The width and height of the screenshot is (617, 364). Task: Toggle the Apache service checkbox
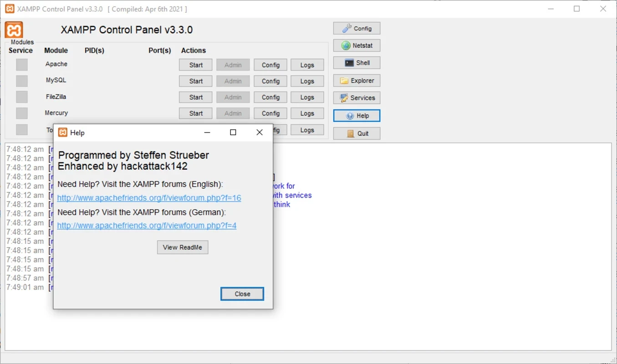[22, 65]
